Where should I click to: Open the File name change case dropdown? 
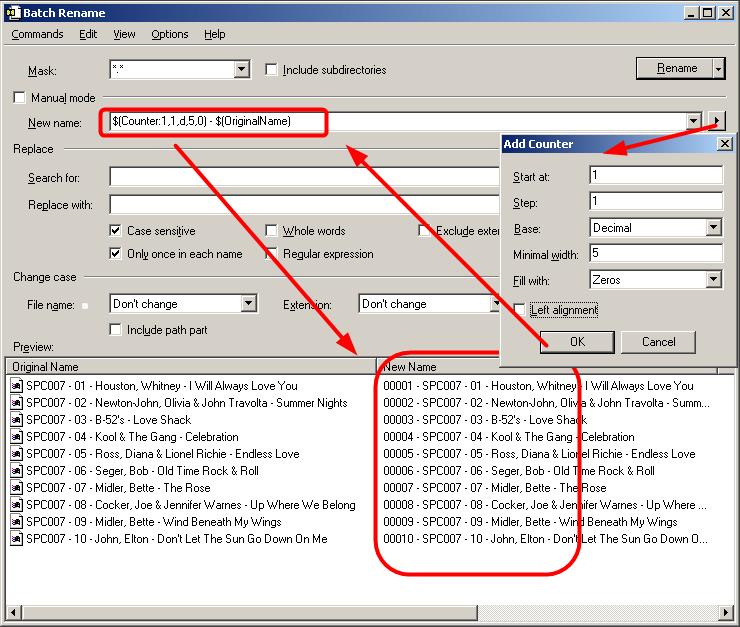click(249, 304)
